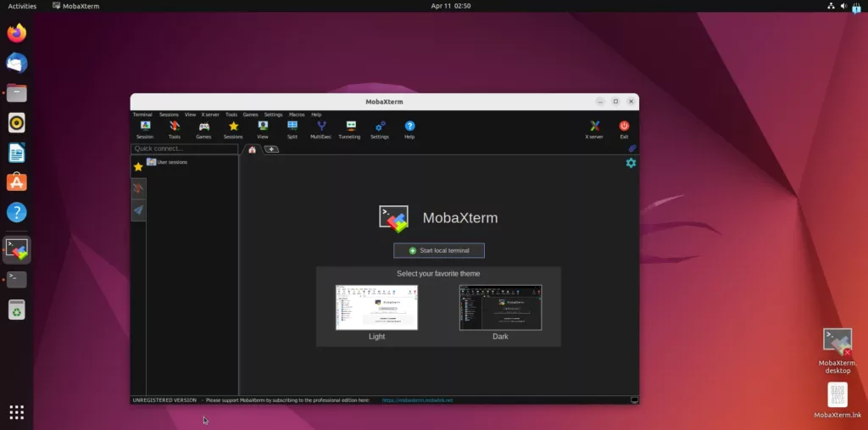Open the Terminal menu
Viewport: 868px width, 430px height.
[142, 114]
